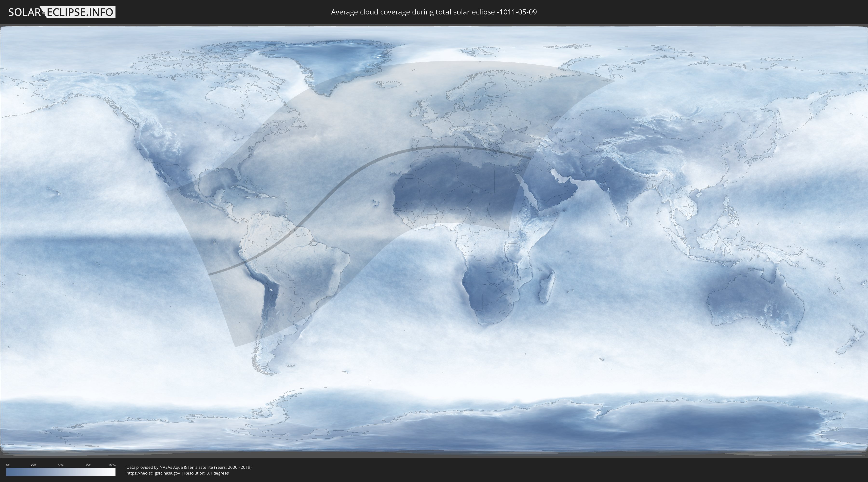Viewport: 868px width, 482px height.
Task: Click the 75% label on the legend
Action: pos(88,465)
